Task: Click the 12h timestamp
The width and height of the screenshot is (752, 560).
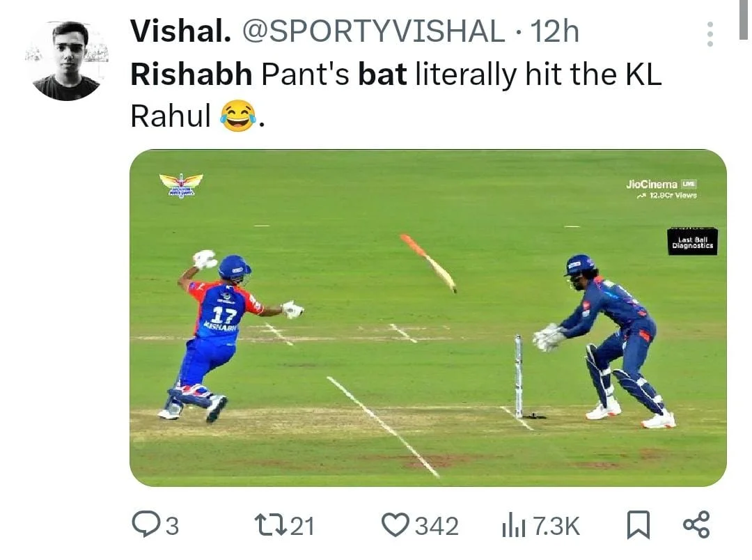Action: point(554,32)
